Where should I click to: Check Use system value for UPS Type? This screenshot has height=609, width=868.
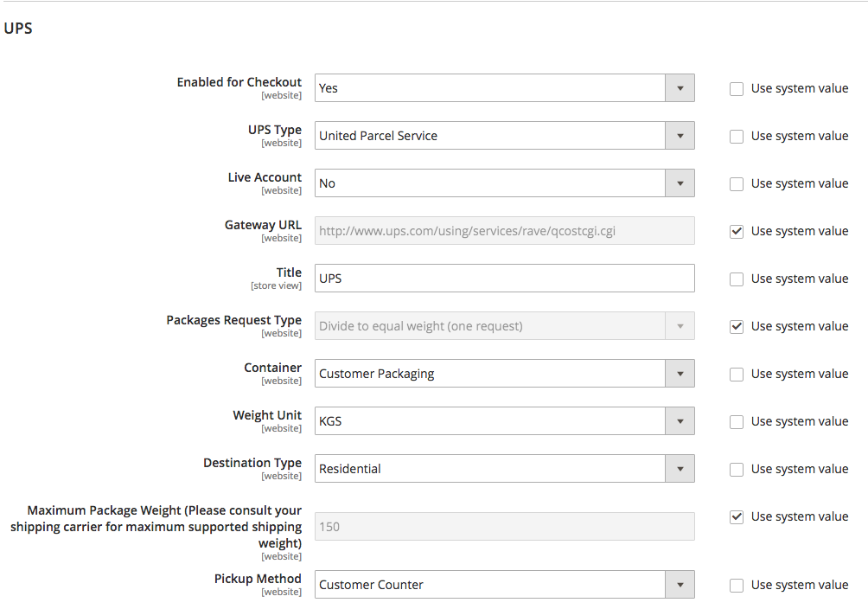736,136
